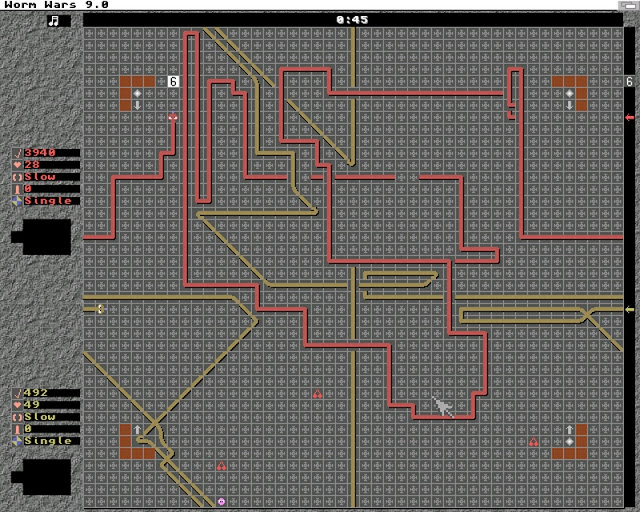Click the yellow player's lives count 49
The width and height of the screenshot is (640, 512).
[x=31, y=405]
